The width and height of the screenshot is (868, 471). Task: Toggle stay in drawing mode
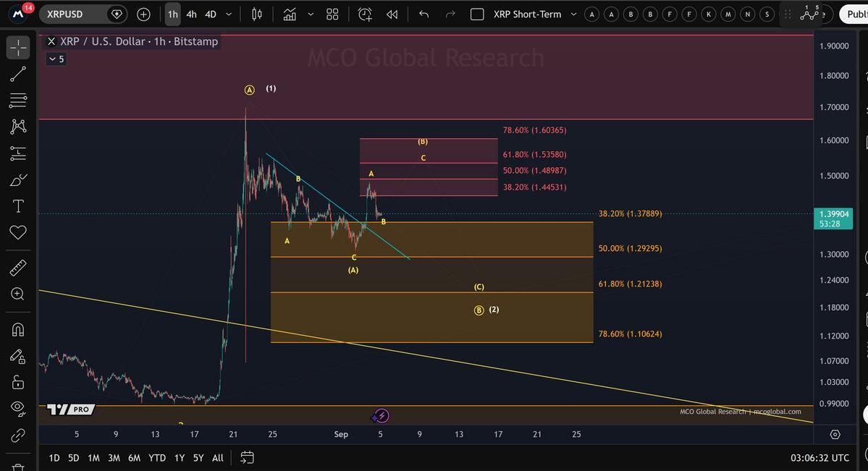coord(17,357)
